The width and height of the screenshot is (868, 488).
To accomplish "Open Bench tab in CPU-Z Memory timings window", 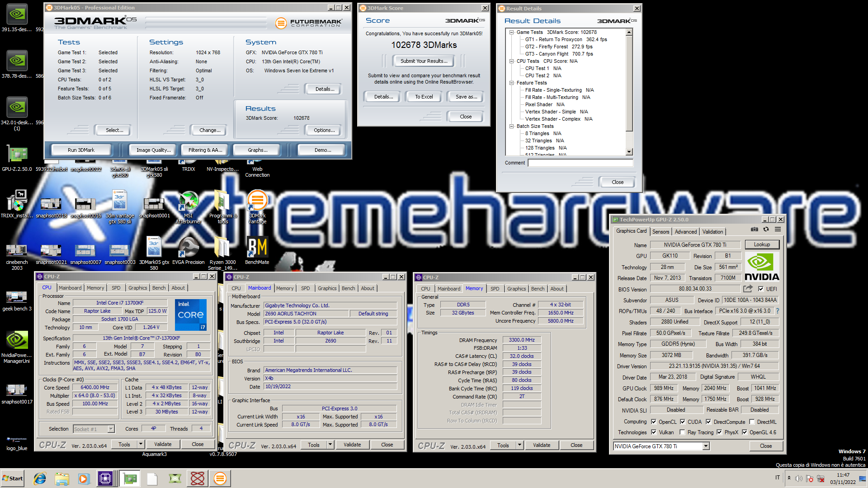I will [x=538, y=288].
